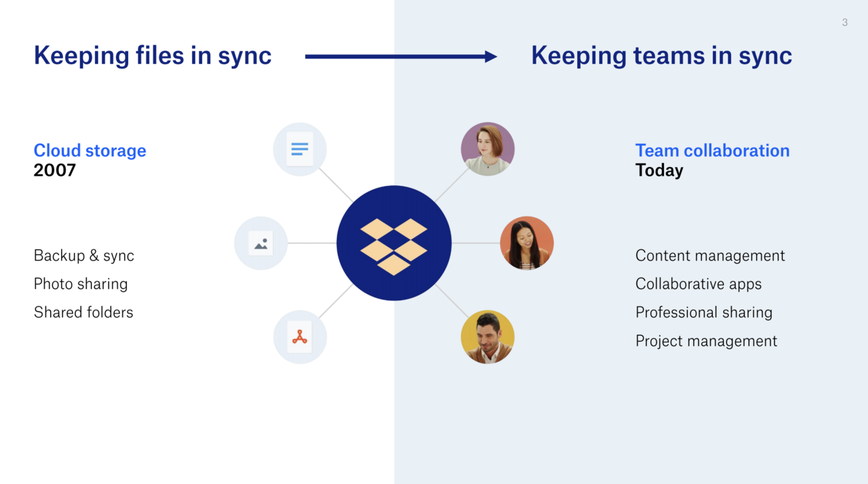Viewport: 868px width, 484px height.
Task: Select the 'Shared folders' list item
Action: click(83, 313)
